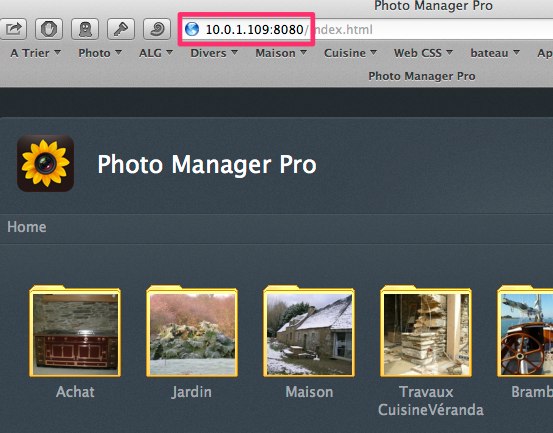Click the Maison folder label under thumbnail
The width and height of the screenshot is (553, 433).
[x=309, y=392]
